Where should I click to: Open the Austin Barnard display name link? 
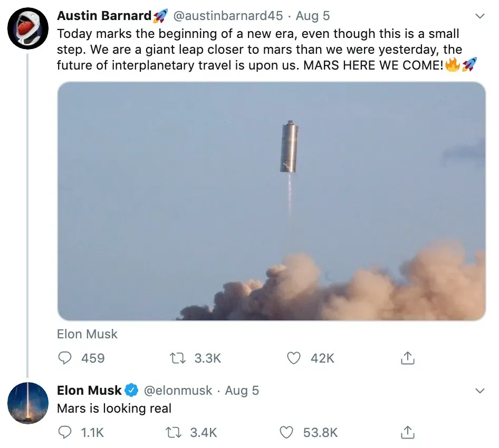[x=104, y=16]
